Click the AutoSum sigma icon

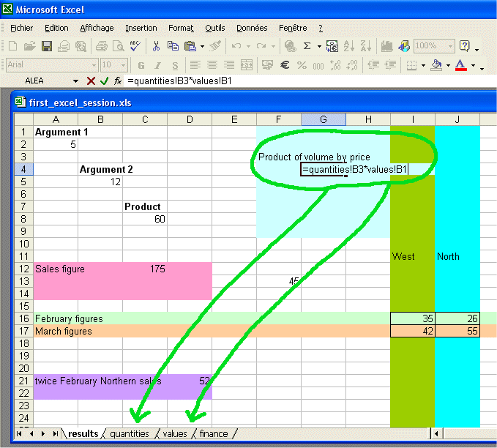307,46
